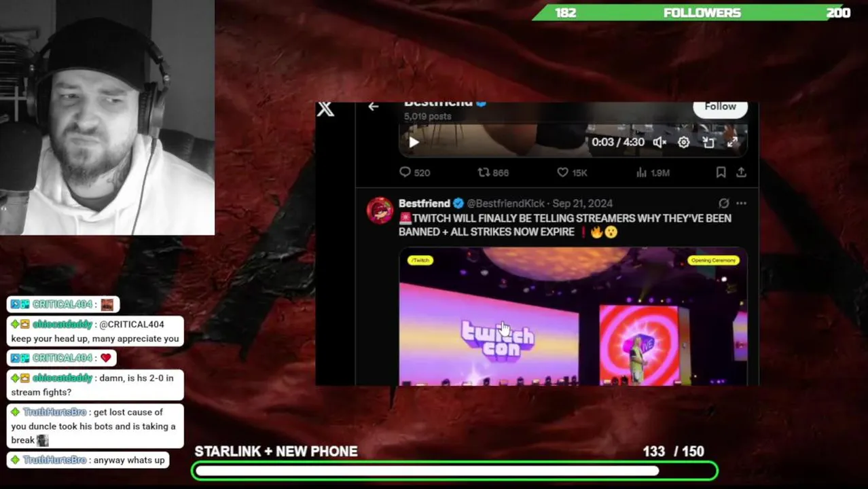
Task: Click the followers goal 182 counter
Action: (565, 12)
